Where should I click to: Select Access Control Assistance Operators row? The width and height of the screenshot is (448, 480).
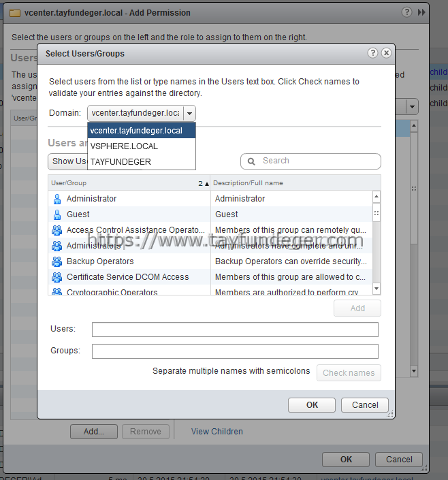coord(210,230)
